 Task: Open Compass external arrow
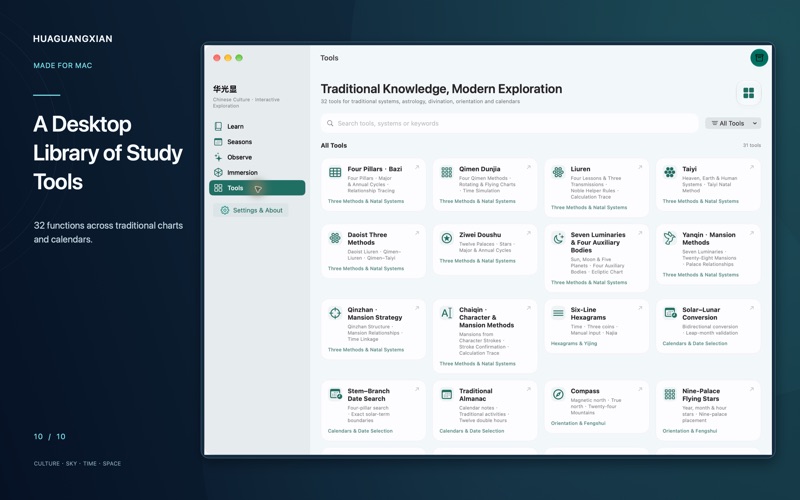click(x=640, y=389)
